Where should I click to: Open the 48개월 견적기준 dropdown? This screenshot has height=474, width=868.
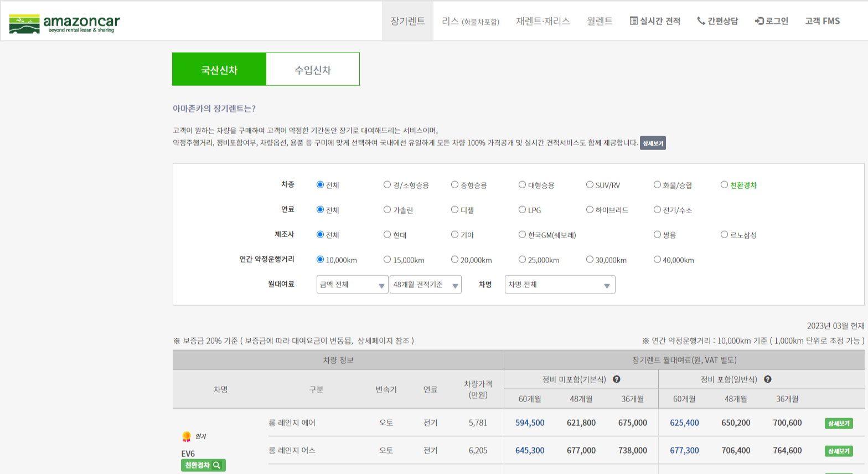coord(425,285)
